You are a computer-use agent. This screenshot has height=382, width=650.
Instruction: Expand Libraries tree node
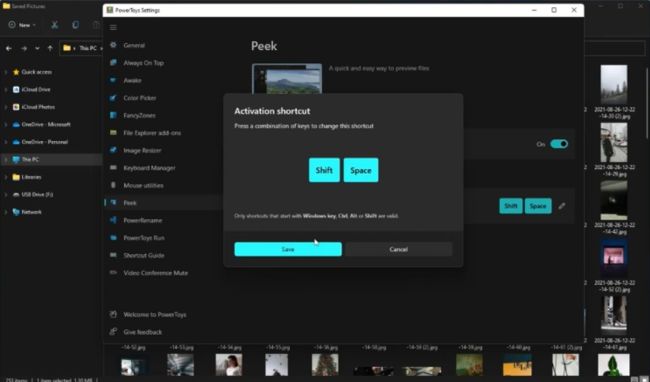point(6,177)
